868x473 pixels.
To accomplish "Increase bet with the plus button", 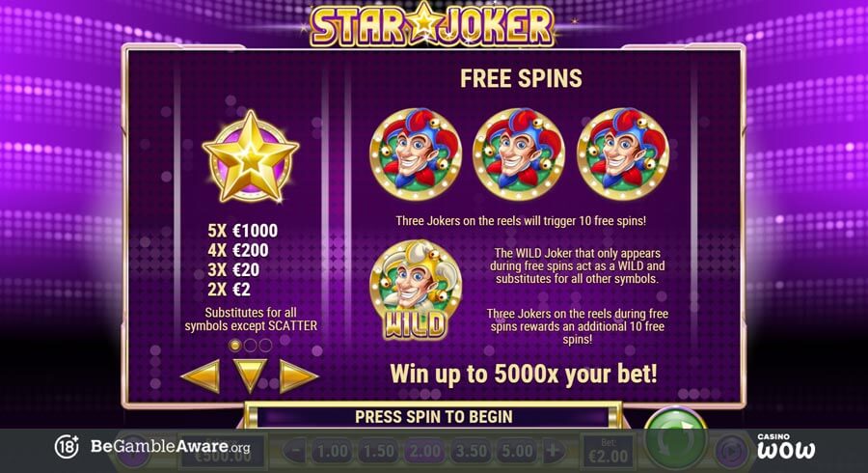I will pyautogui.click(x=553, y=451).
